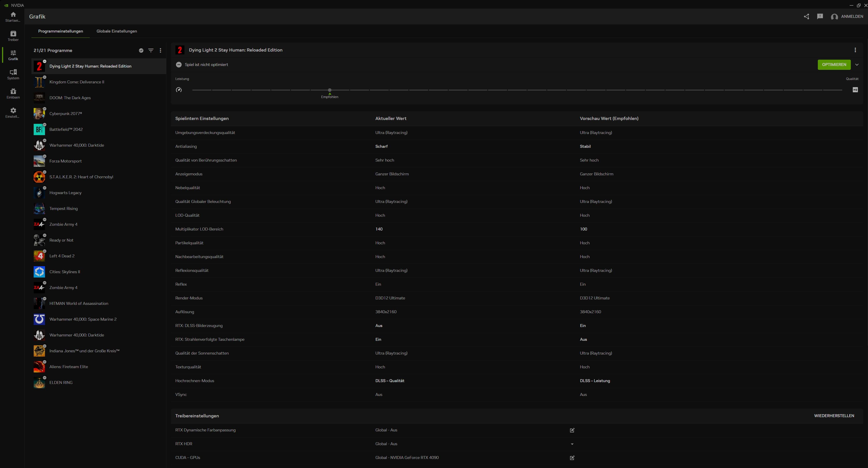Click Vorschau Wert (Empfohlen) column header

(x=609, y=119)
